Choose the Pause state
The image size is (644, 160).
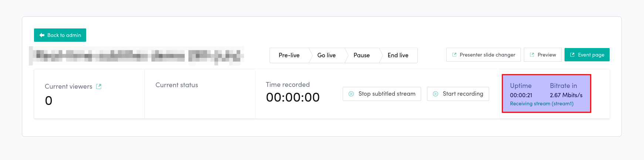click(x=362, y=55)
